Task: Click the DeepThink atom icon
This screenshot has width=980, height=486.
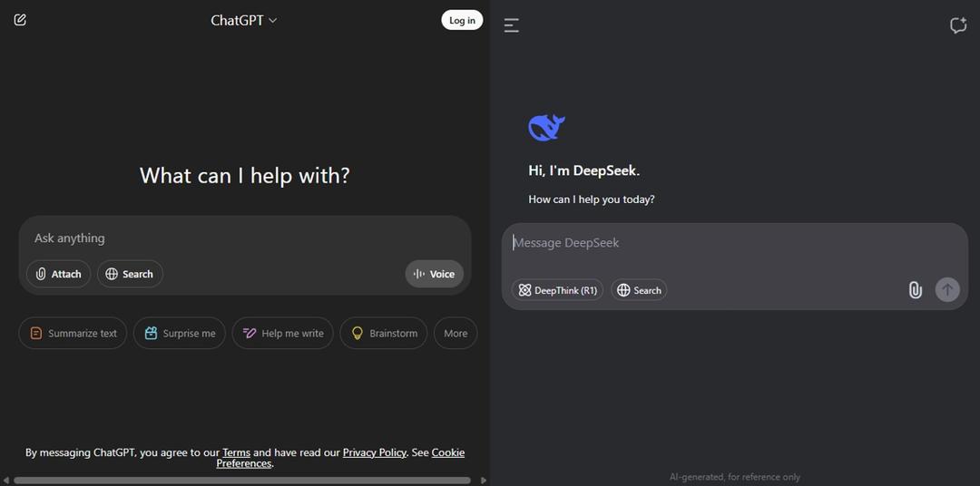Action: [x=525, y=290]
